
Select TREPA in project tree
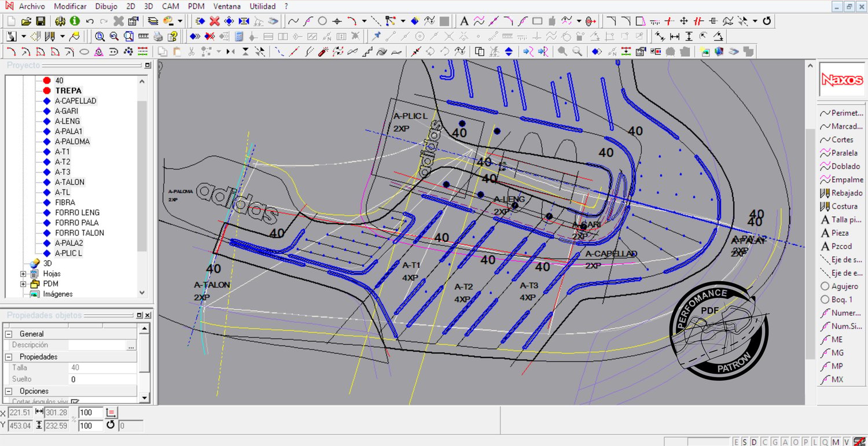pos(68,91)
